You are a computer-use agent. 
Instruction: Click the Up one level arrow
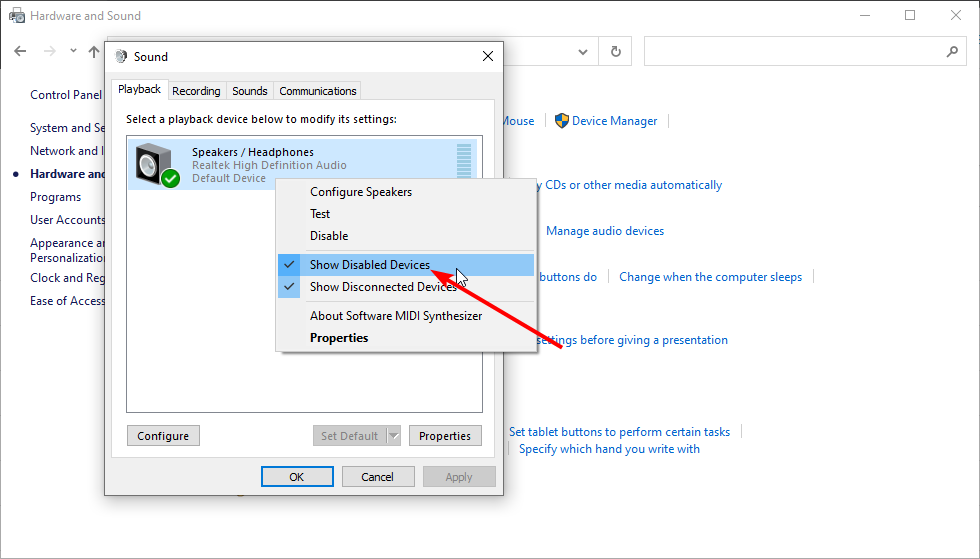[94, 51]
